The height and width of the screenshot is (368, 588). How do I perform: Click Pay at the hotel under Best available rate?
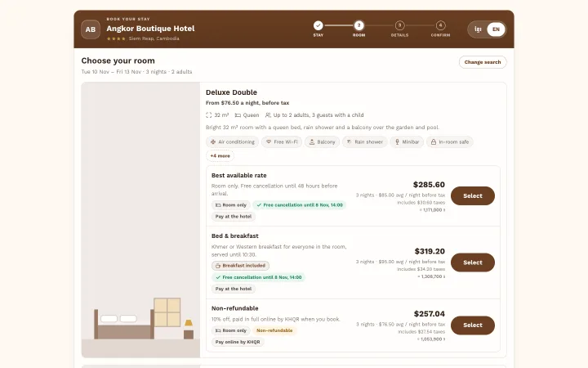pyautogui.click(x=234, y=217)
